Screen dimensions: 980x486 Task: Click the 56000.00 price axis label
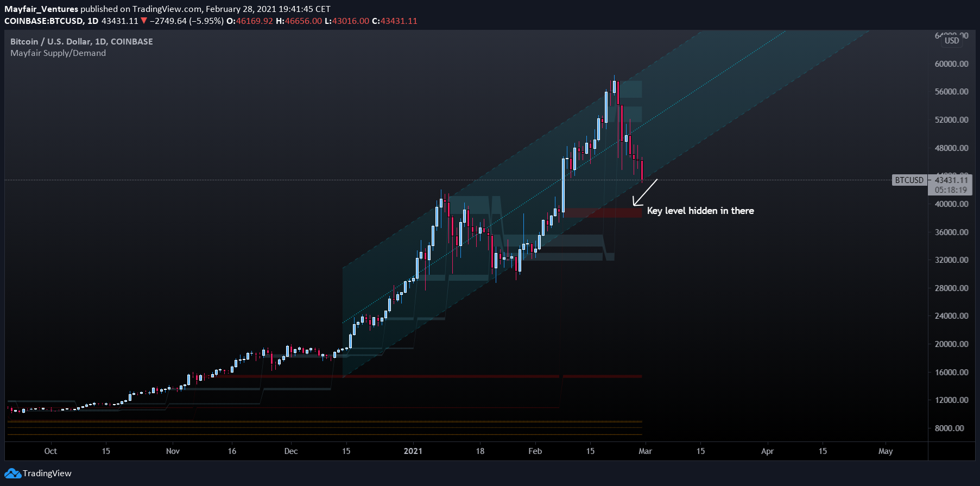951,91
